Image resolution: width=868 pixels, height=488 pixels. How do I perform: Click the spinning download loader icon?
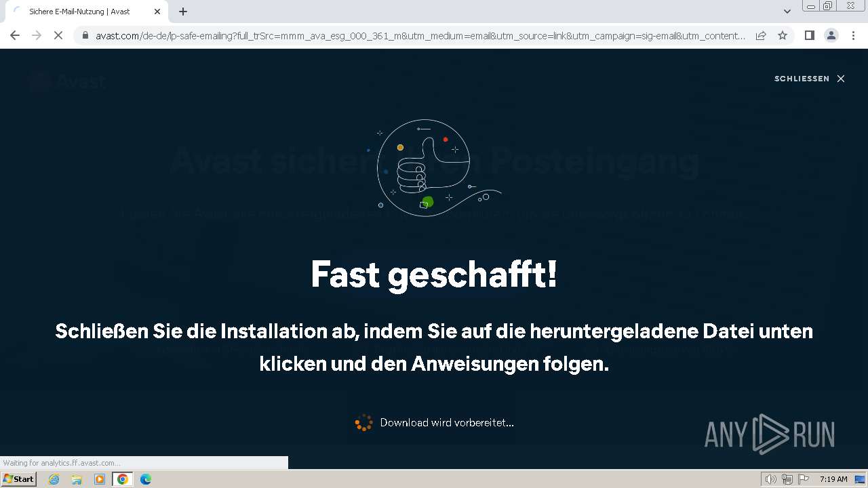[x=364, y=423]
